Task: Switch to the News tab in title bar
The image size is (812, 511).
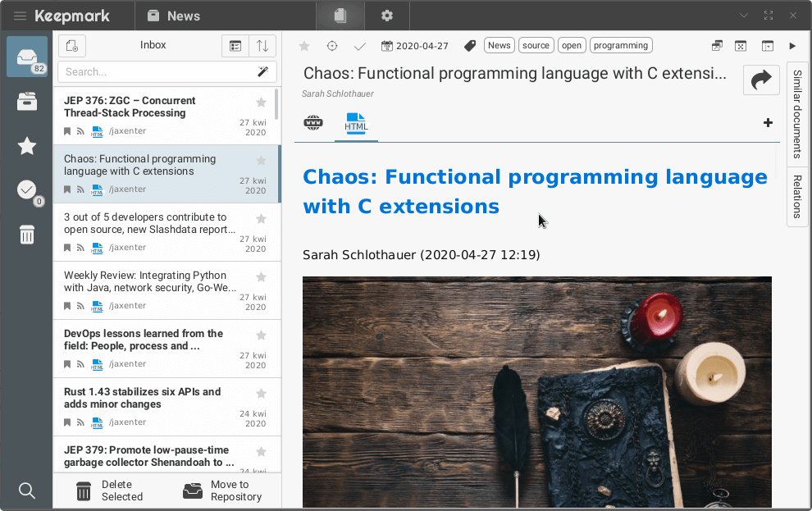Action: click(174, 16)
